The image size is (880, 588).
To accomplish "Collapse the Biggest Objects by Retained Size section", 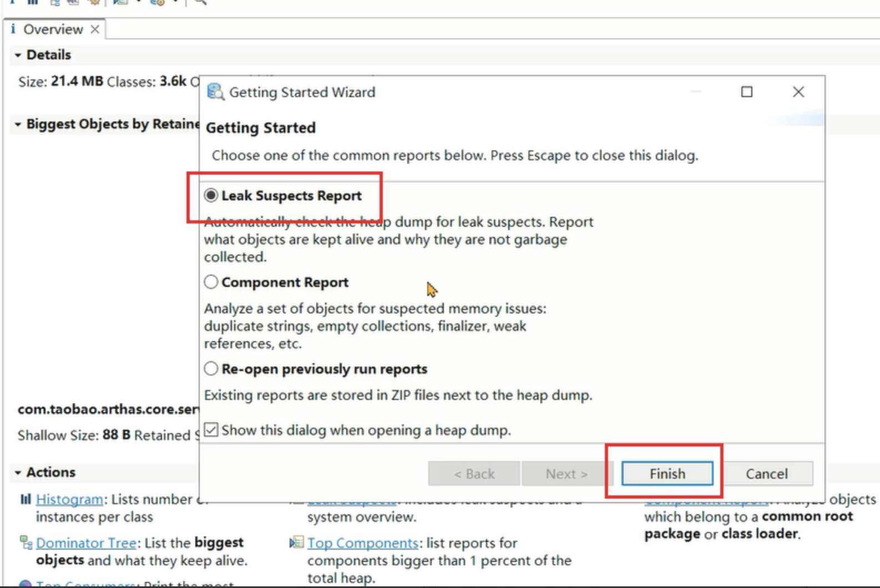I will [x=18, y=124].
